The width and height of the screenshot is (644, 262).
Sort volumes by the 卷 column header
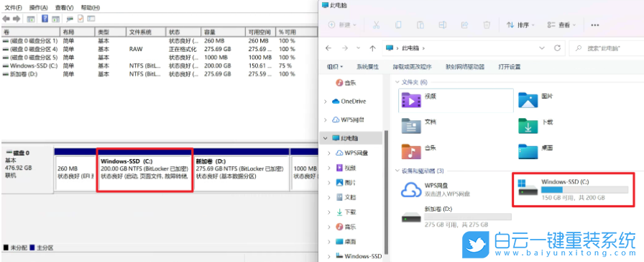click(x=31, y=32)
